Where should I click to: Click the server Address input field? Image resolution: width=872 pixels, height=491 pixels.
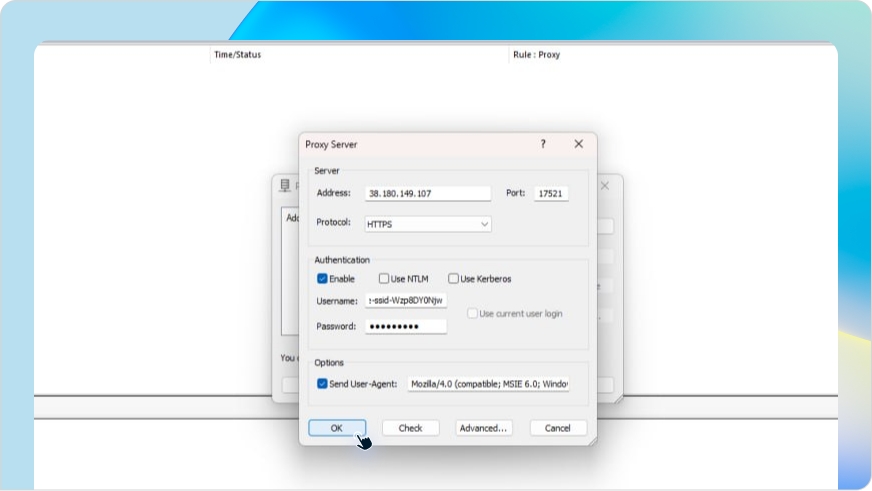pos(428,194)
